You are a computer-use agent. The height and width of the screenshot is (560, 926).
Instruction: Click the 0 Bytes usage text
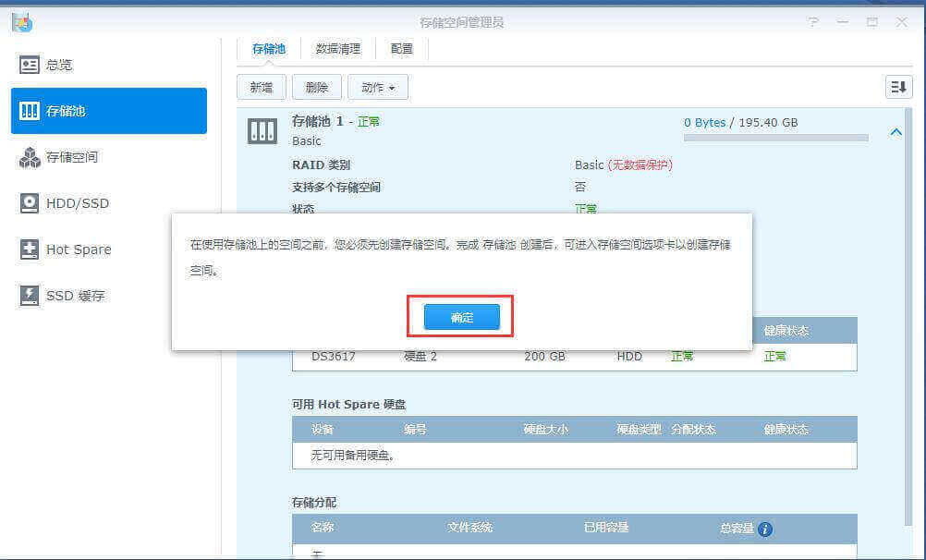coord(704,122)
